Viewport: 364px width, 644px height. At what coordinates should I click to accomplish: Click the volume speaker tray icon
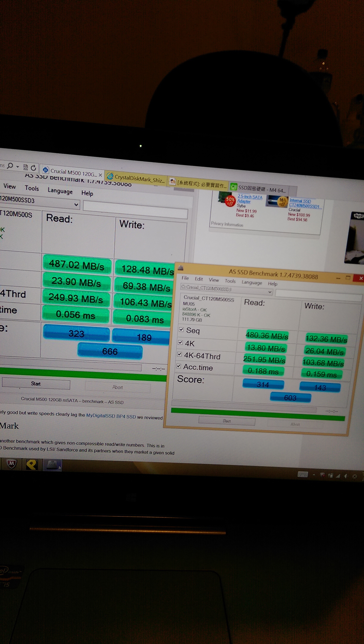(x=346, y=476)
